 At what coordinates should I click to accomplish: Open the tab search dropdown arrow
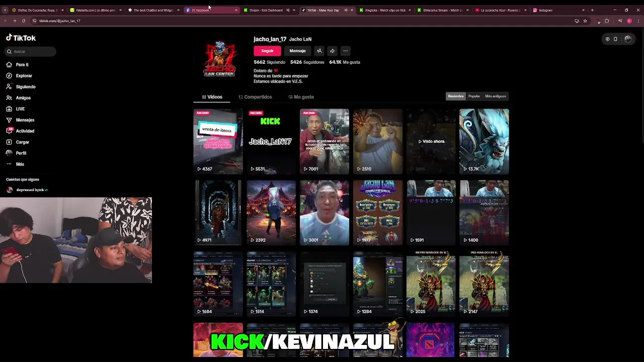pos(4,10)
